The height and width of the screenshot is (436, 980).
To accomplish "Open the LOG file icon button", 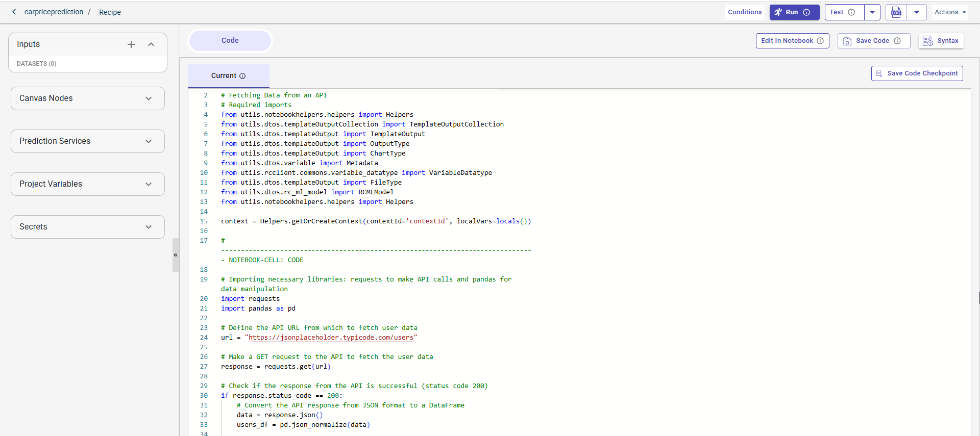I will (896, 12).
